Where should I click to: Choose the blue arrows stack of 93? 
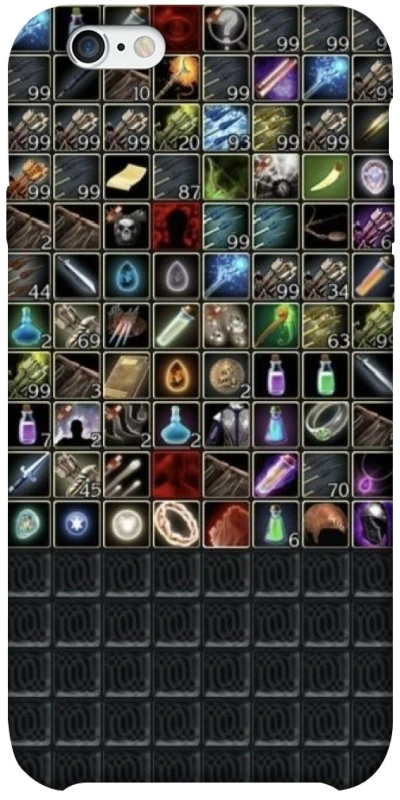227,128
